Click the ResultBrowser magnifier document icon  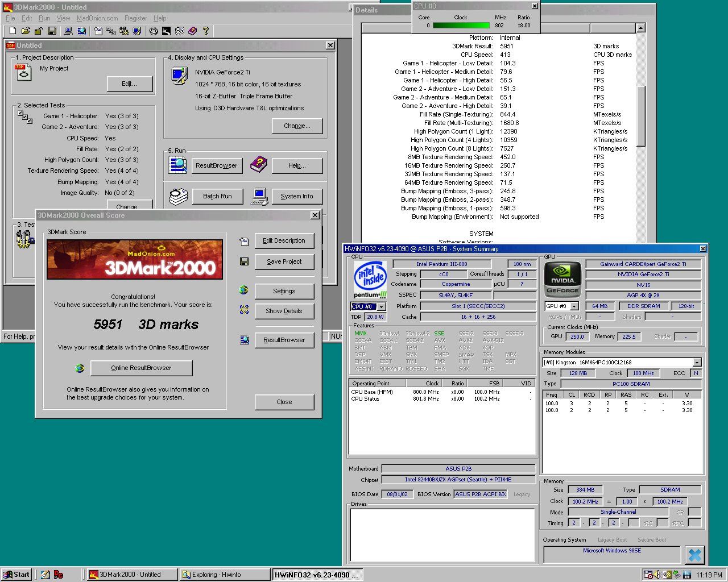click(x=177, y=165)
